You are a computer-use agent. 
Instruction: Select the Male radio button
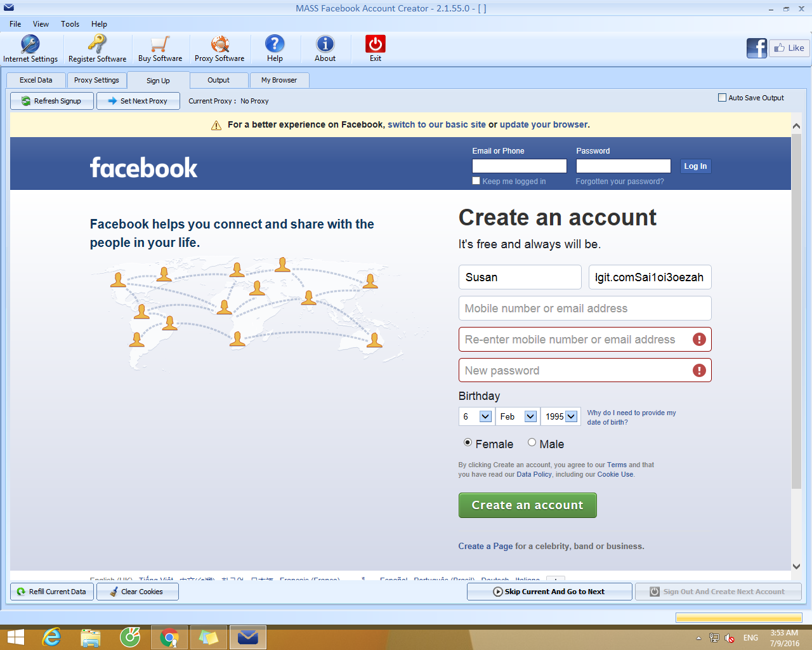pos(532,442)
